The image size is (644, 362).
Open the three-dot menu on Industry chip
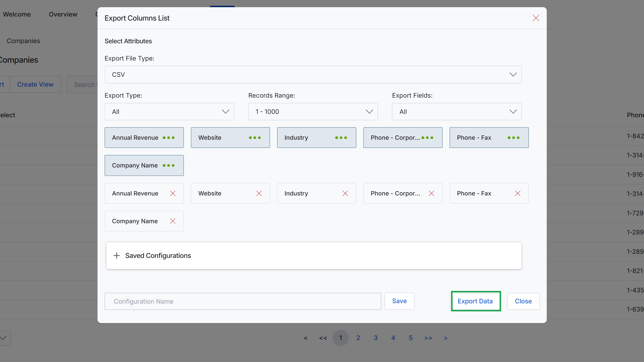click(x=341, y=138)
